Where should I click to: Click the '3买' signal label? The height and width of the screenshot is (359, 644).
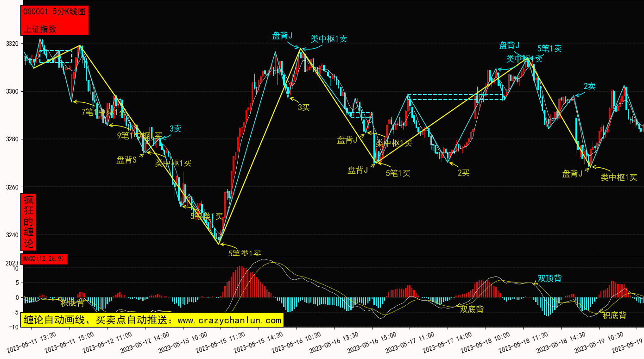pos(303,107)
